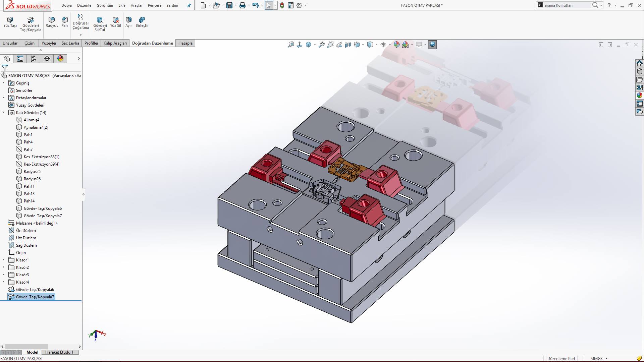Click zoom to fit icon

click(321, 45)
